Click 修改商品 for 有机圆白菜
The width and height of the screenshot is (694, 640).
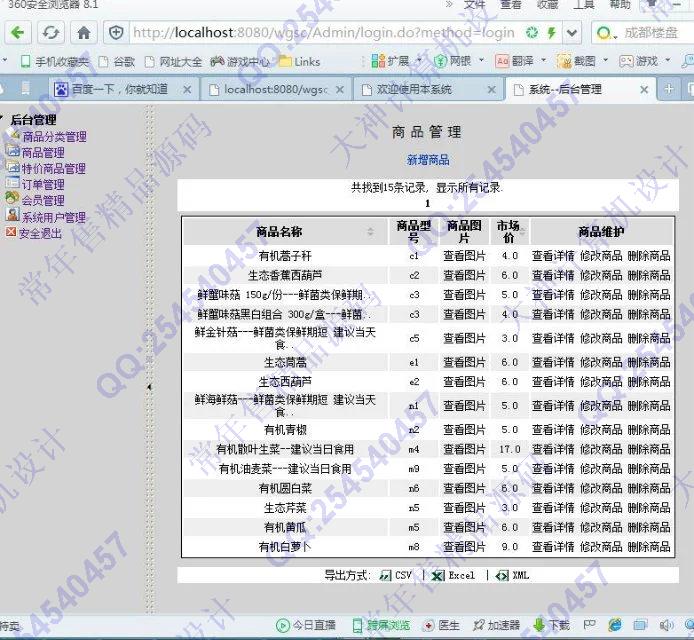601,488
